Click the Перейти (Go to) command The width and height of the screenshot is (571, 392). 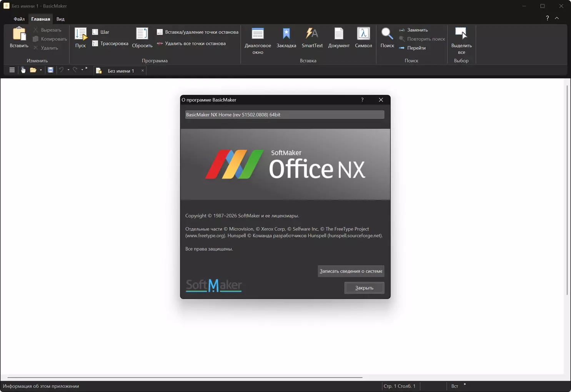412,48
